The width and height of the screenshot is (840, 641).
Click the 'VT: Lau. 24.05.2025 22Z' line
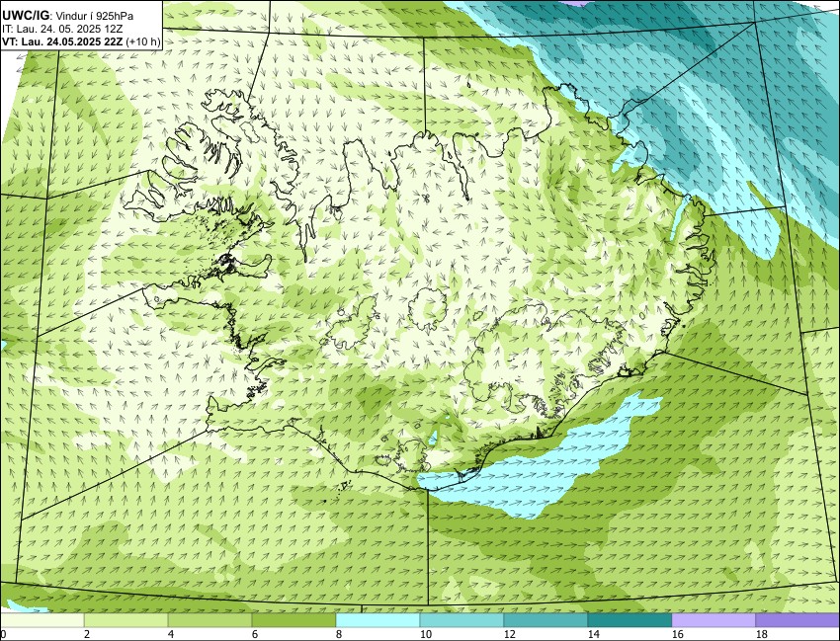pos(62,41)
